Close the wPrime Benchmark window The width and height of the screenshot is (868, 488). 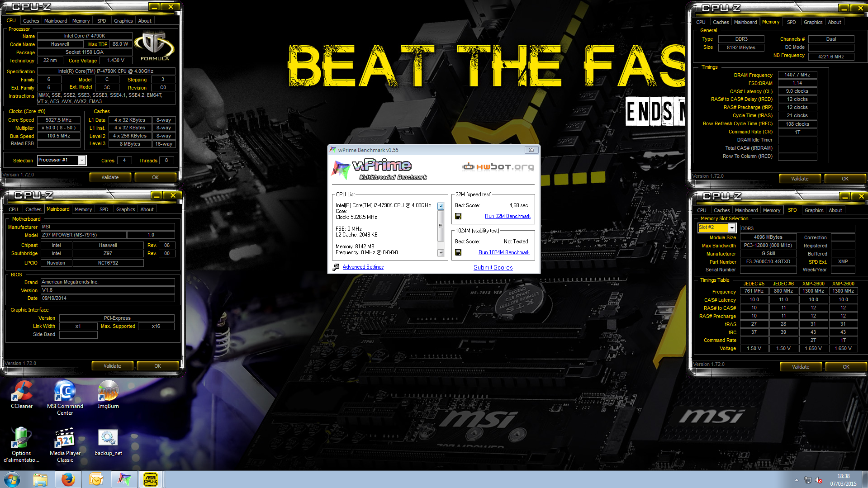click(x=531, y=150)
